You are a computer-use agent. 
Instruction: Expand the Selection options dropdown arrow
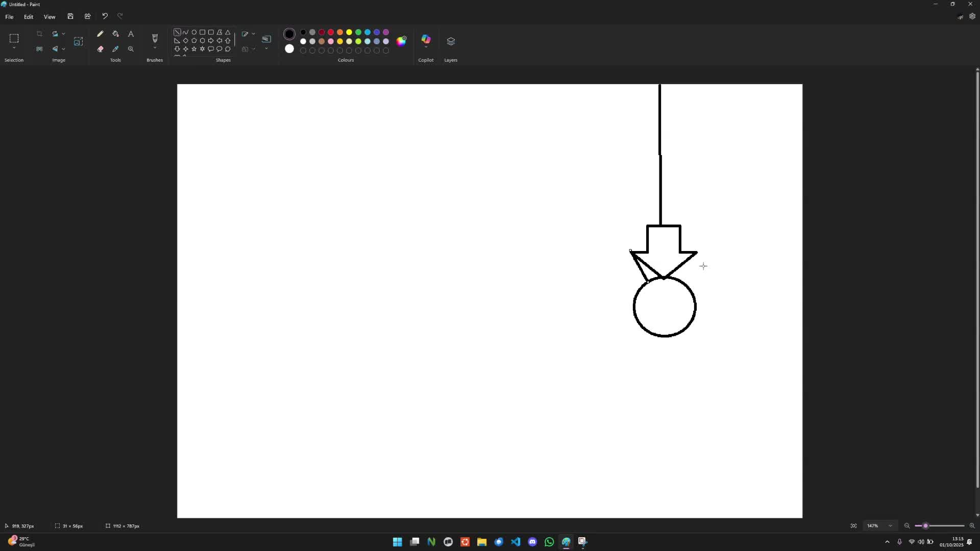[14, 48]
